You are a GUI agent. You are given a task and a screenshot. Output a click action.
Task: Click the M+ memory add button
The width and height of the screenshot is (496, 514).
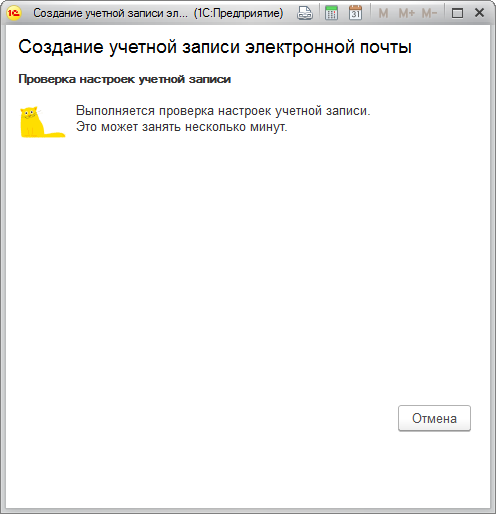[x=407, y=13]
